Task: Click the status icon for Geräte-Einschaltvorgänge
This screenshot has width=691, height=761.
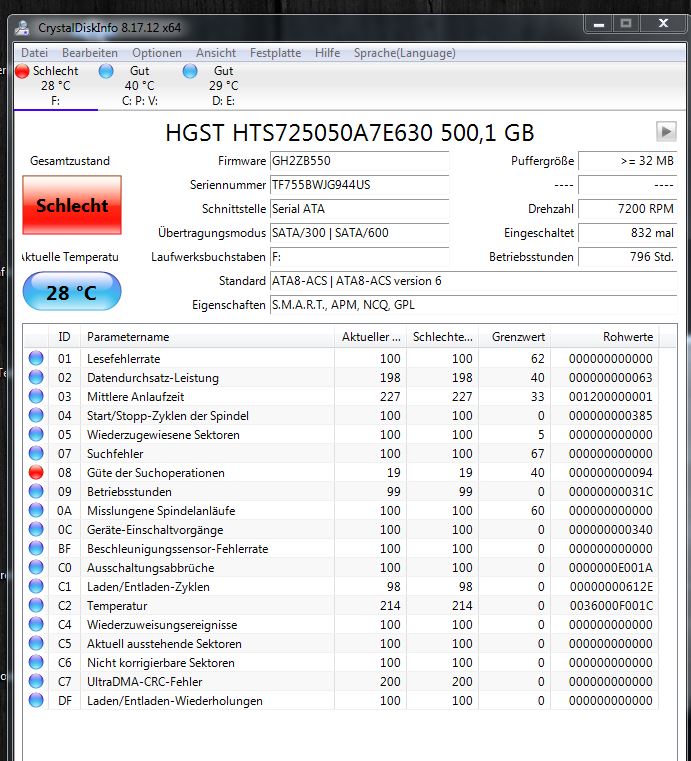Action: [x=36, y=529]
